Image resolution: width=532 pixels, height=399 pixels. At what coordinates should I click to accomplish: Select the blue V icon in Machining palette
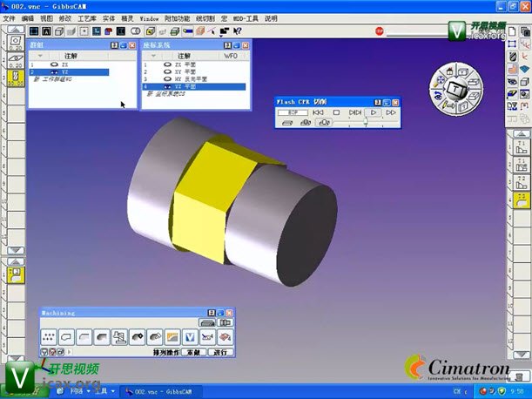point(190,337)
